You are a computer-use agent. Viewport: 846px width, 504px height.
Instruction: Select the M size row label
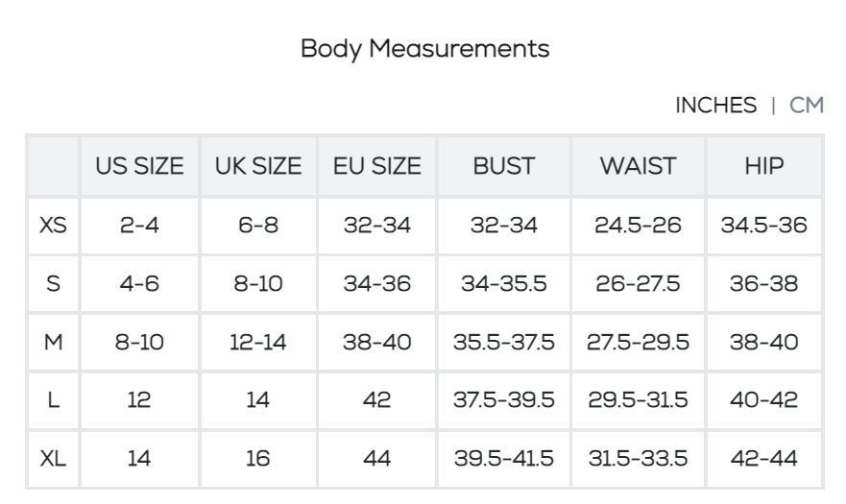[x=53, y=343]
